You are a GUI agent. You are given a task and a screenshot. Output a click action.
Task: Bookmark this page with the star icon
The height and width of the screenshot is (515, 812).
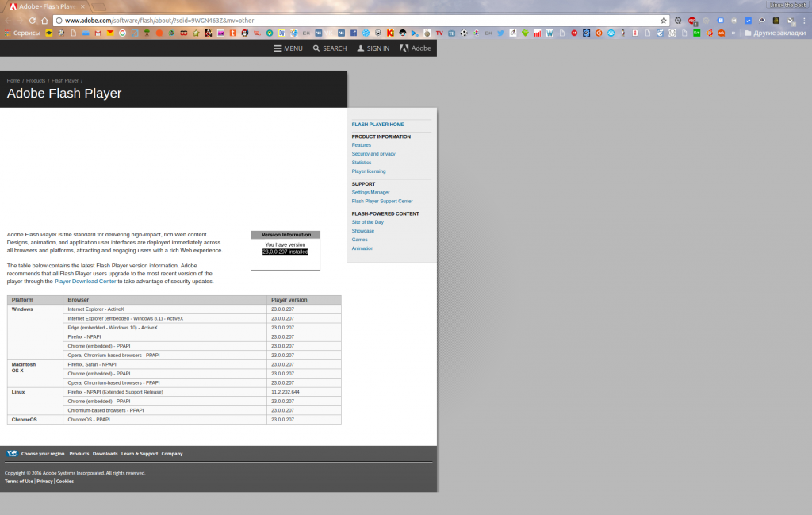664,20
